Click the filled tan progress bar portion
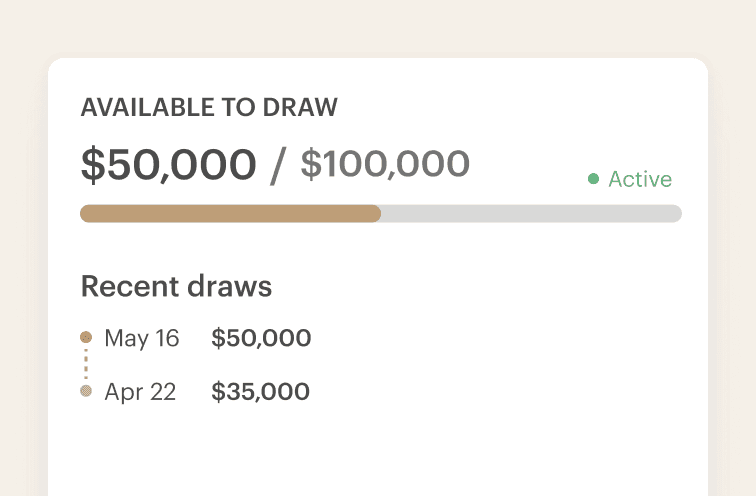 click(x=230, y=214)
